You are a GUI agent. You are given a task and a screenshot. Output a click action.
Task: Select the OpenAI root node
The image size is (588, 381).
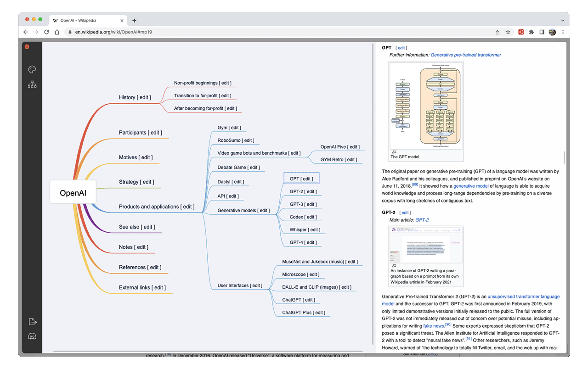point(73,193)
